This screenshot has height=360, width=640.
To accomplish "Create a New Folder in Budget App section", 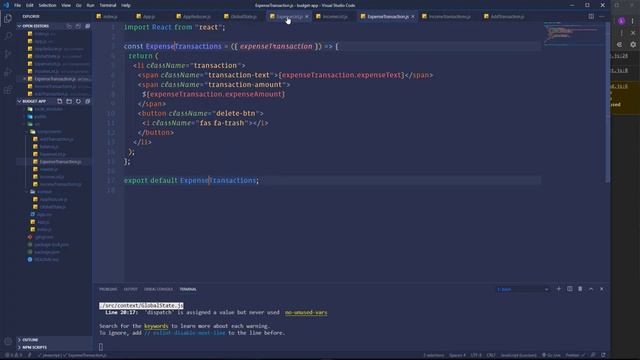I will 69,101.
